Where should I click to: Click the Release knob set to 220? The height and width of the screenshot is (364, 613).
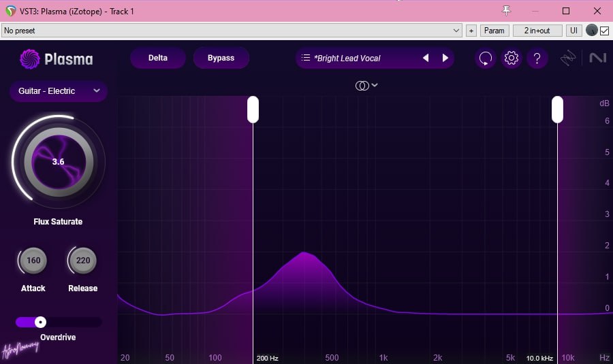(83, 261)
